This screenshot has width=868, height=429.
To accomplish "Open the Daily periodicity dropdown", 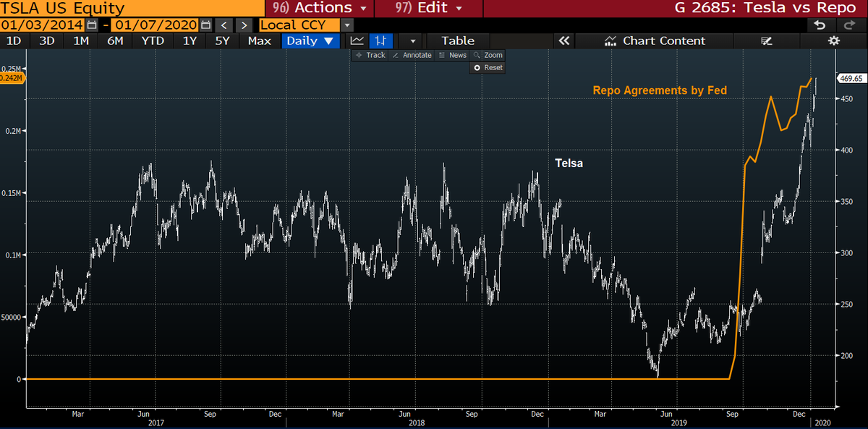I will tap(310, 41).
